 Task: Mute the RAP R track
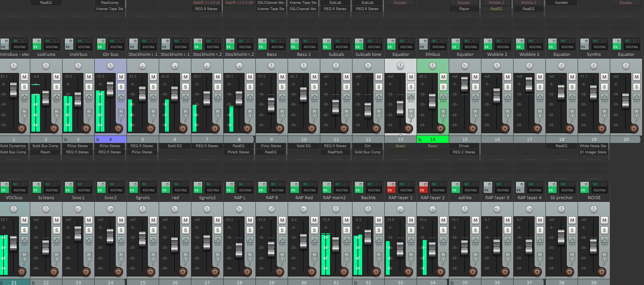(x=282, y=220)
